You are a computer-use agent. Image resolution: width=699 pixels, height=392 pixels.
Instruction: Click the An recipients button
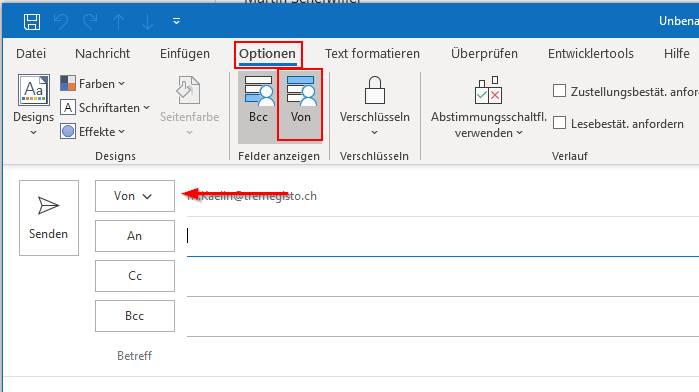tap(135, 236)
